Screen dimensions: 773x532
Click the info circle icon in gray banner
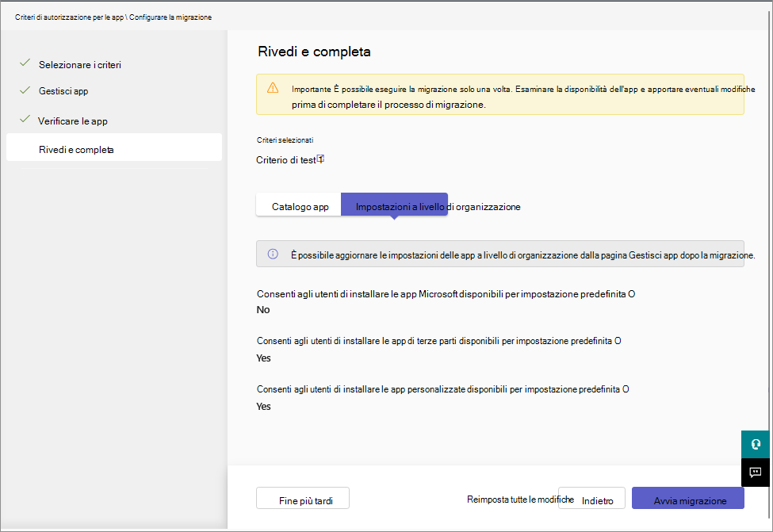273,254
